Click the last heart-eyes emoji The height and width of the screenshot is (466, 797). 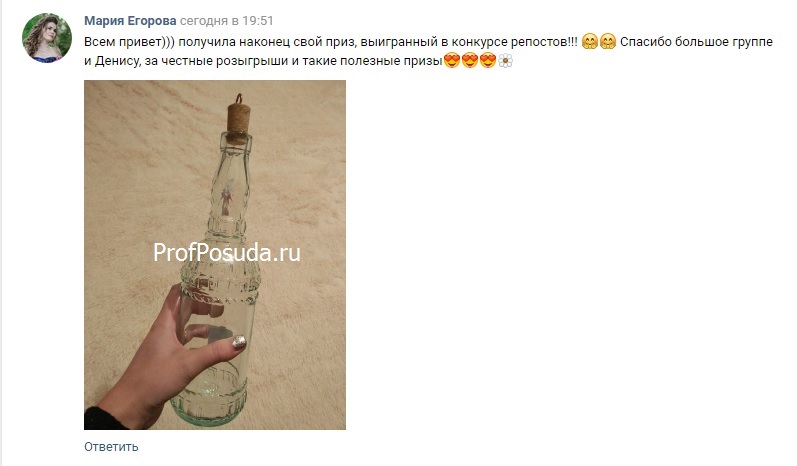click(488, 61)
